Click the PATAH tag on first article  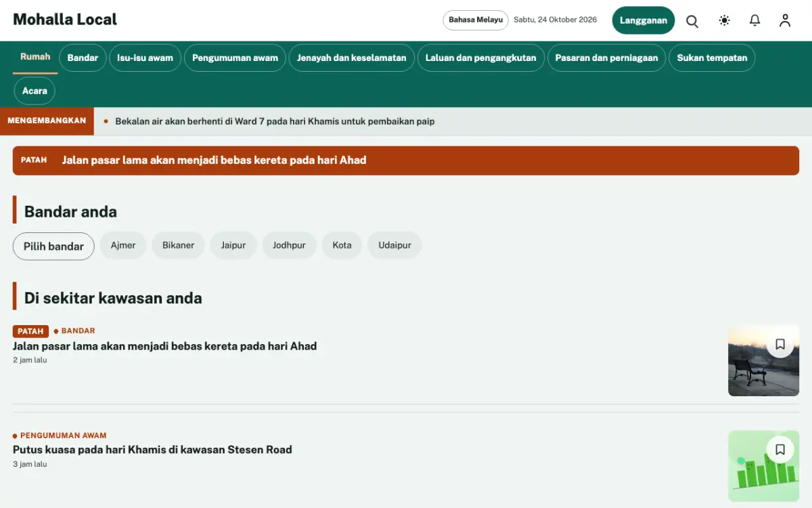click(x=30, y=331)
